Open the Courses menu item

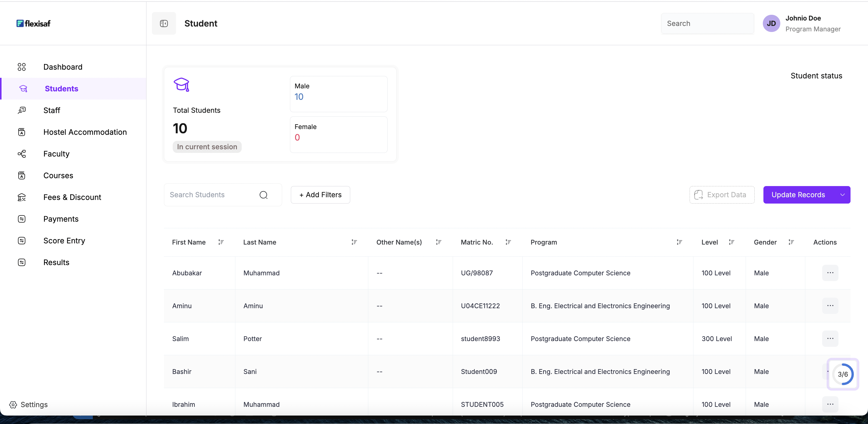[73, 176]
